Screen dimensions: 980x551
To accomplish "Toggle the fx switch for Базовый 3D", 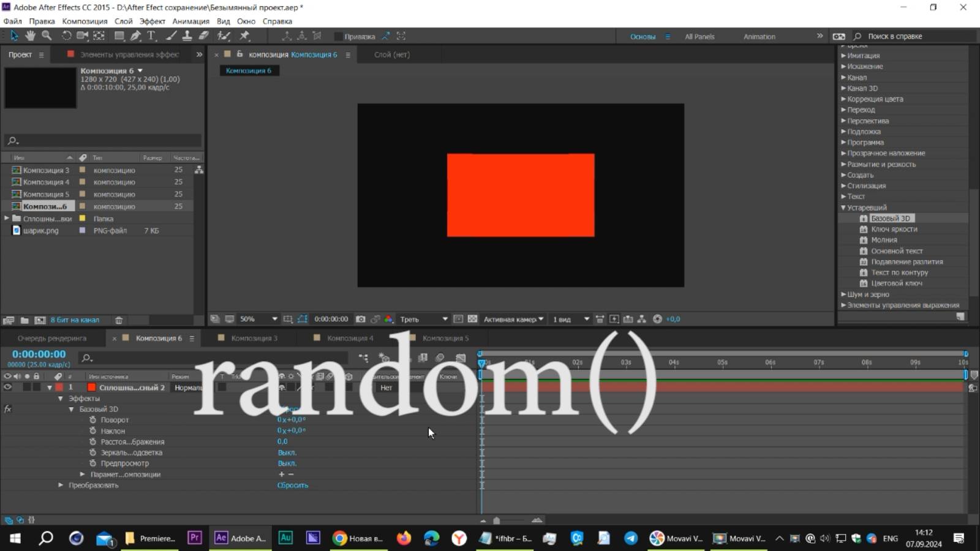I will (x=7, y=409).
